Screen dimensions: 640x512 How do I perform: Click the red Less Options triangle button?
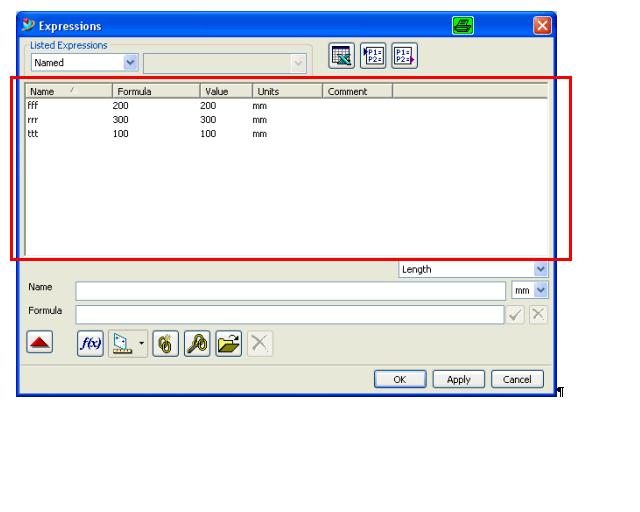(40, 342)
